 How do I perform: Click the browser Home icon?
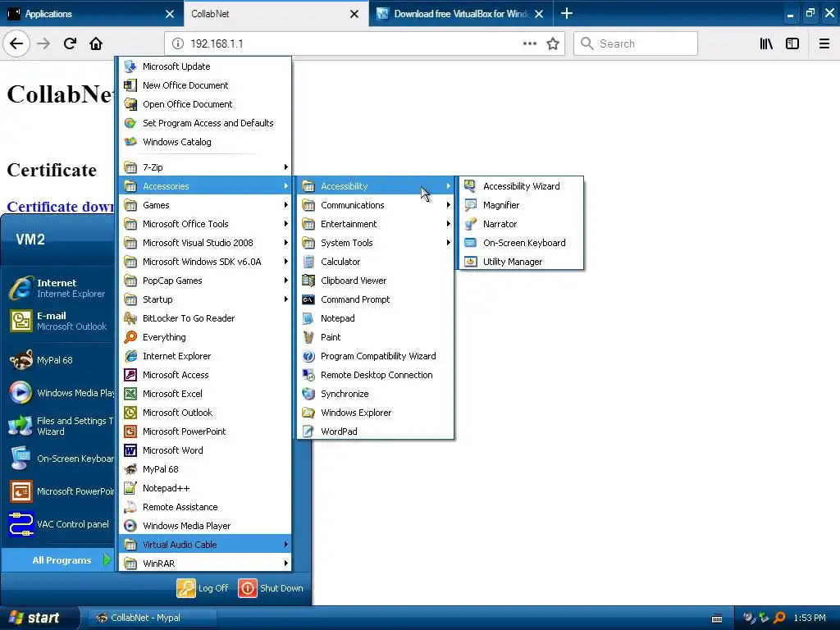[x=96, y=43]
